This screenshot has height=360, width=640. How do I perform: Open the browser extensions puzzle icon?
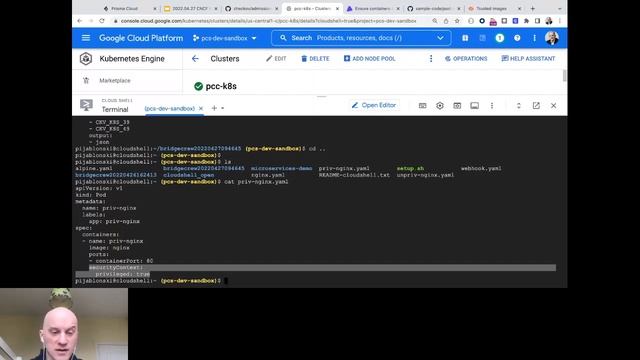coord(526,21)
